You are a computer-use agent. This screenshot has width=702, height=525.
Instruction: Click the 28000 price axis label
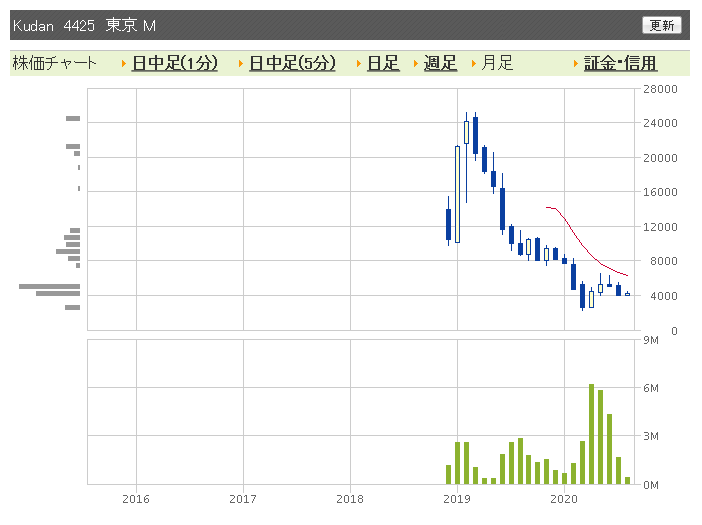[x=660, y=89]
